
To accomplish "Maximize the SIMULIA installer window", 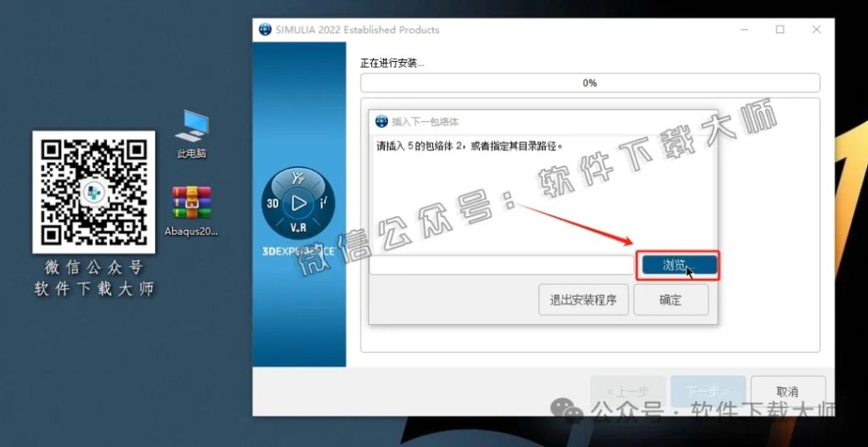I will click(780, 30).
